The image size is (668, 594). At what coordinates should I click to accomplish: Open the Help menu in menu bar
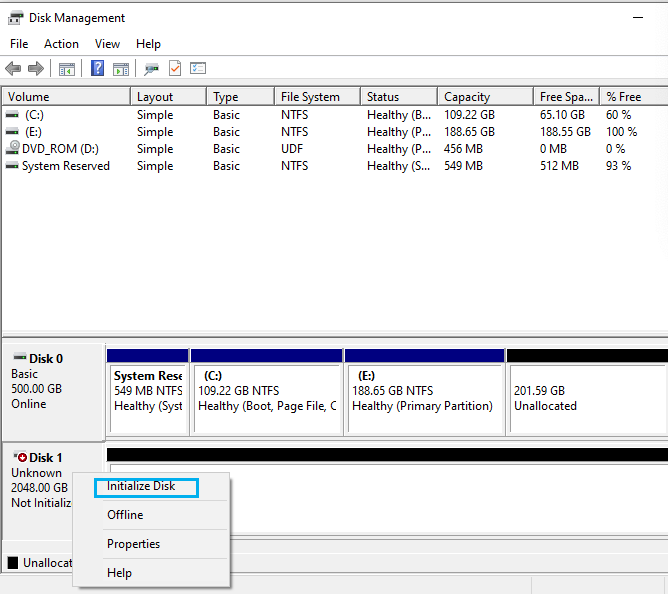click(x=148, y=44)
